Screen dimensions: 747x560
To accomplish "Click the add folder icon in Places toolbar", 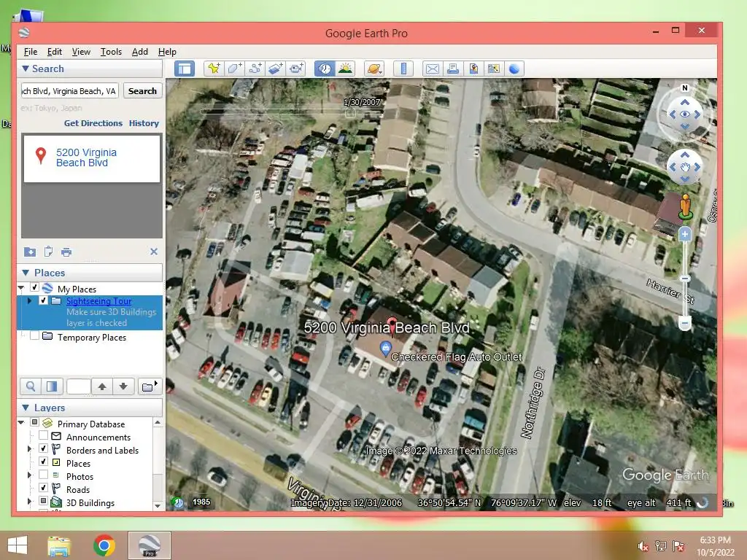I will [x=150, y=386].
